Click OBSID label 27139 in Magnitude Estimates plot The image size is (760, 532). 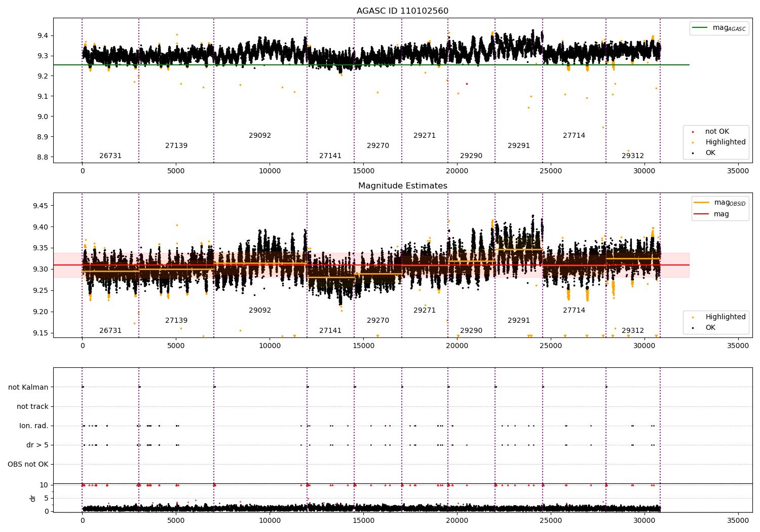point(176,321)
